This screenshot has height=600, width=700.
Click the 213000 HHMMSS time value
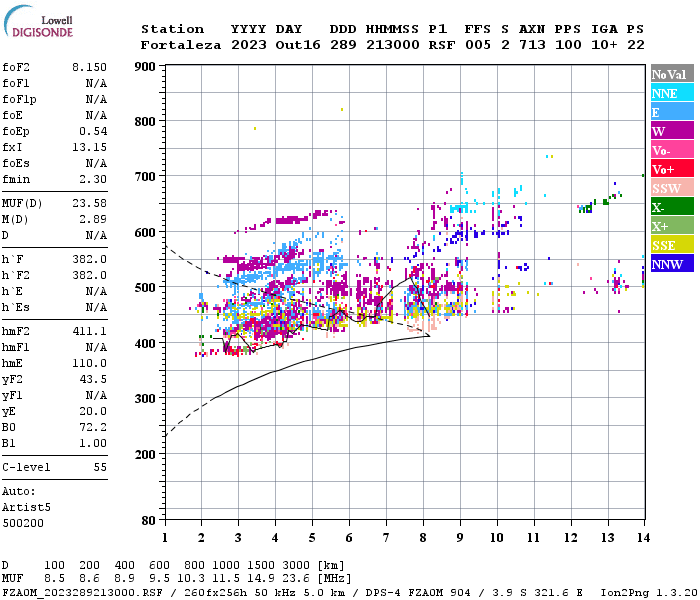392,45
